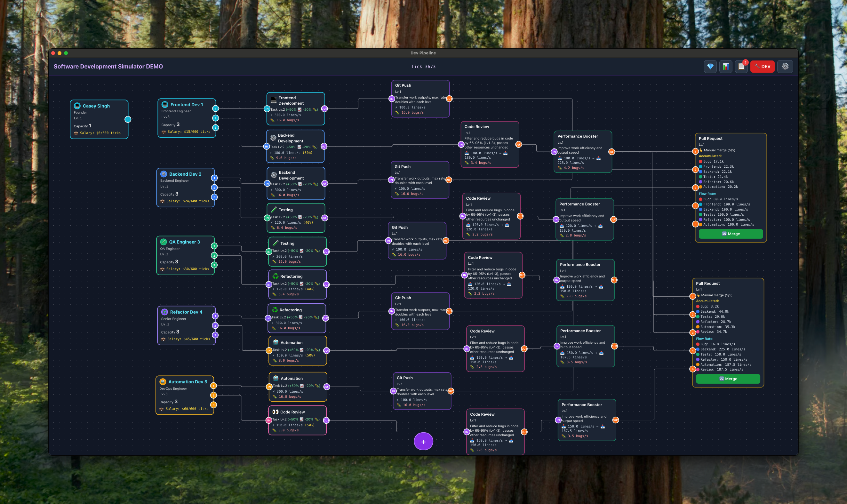Select output port 2 on Frontend Dev 1
This screenshot has width=847, height=504.
click(215, 118)
